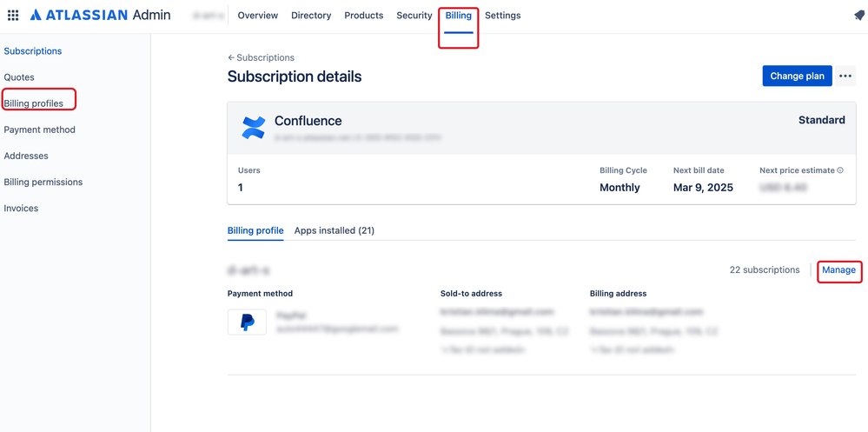Select Subscriptions in the sidebar
Image resolution: width=868 pixels, height=432 pixels.
point(33,51)
